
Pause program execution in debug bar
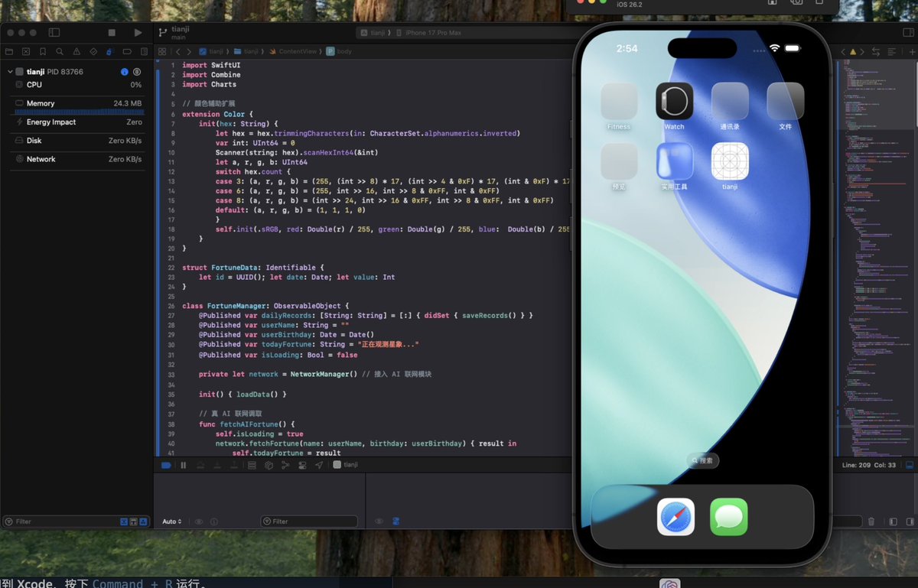[x=184, y=465]
